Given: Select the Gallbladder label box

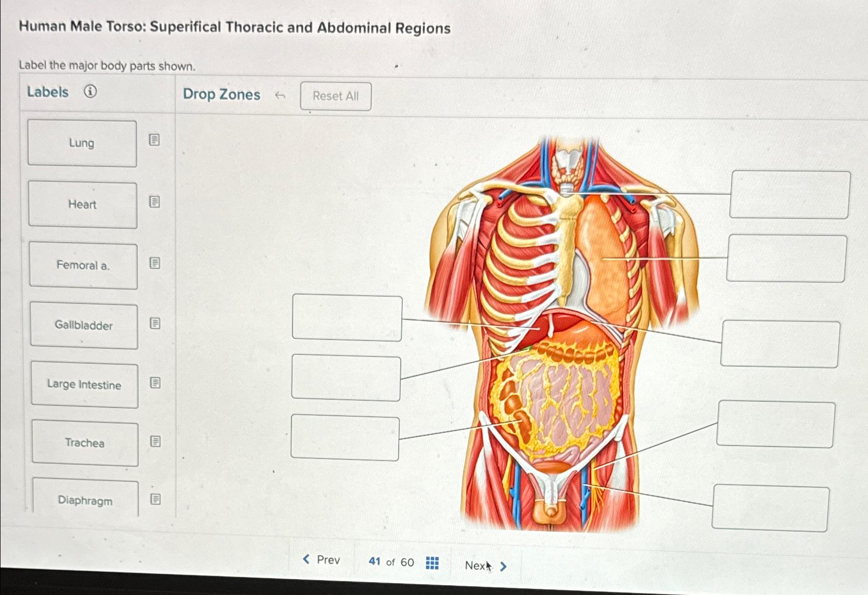Looking at the screenshot, I should coord(84,326).
